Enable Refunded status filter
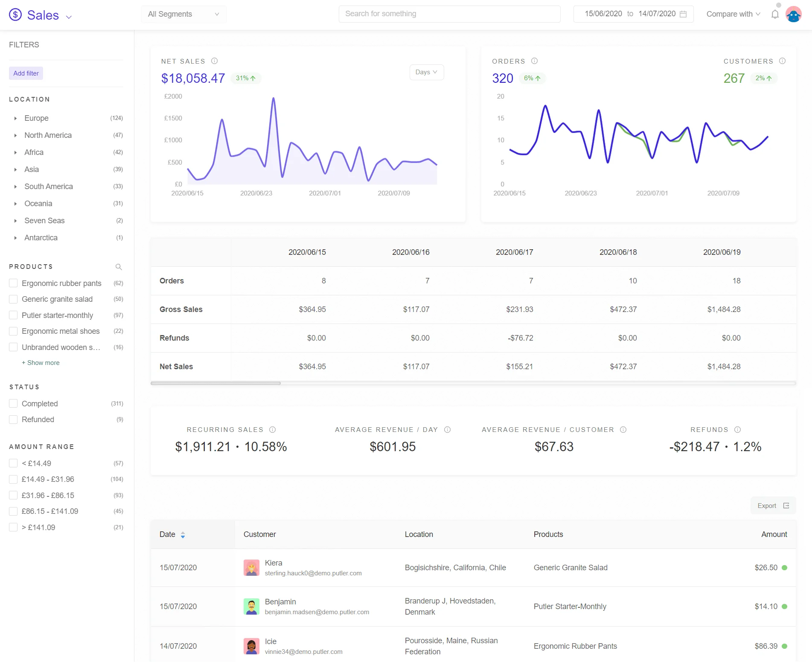The width and height of the screenshot is (812, 662). (x=13, y=420)
